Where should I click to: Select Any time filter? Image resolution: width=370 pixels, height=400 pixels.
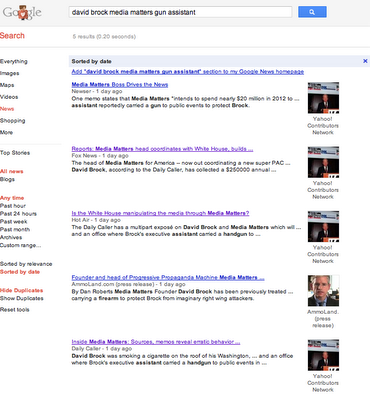click(x=12, y=198)
